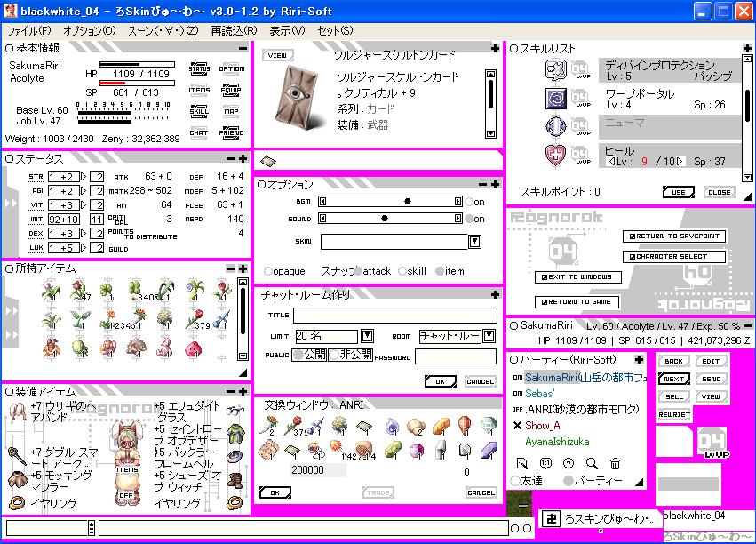Click the party invite icon with arrow

point(522,463)
